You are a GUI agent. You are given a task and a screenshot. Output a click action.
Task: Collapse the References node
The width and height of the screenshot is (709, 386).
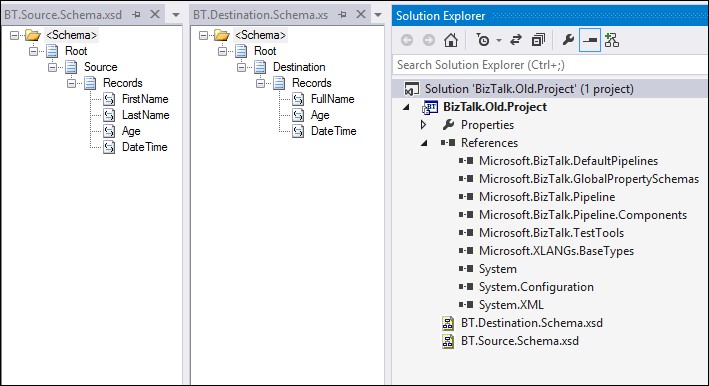click(x=424, y=143)
